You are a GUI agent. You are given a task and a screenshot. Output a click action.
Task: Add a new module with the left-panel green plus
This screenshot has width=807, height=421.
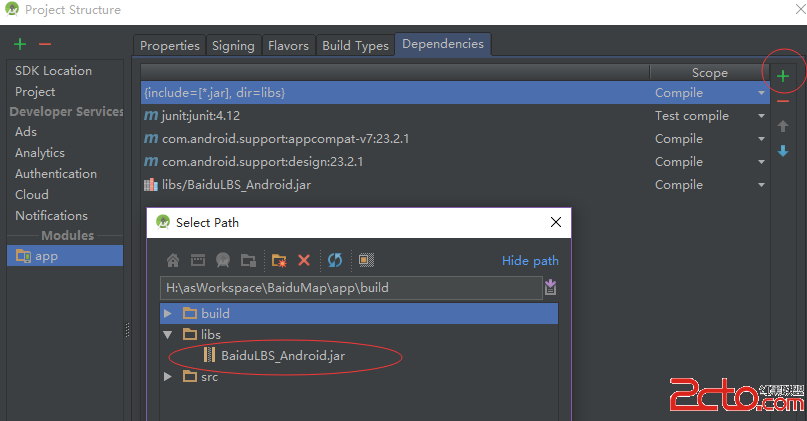click(20, 44)
